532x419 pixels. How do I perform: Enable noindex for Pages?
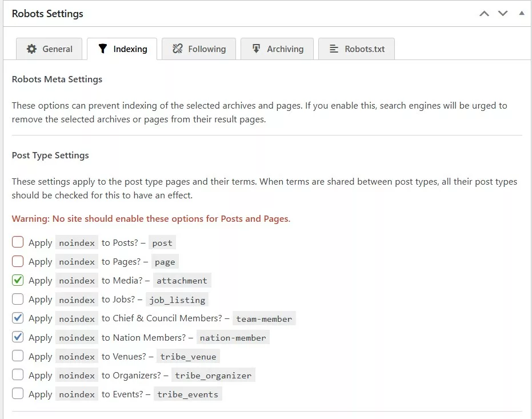pyautogui.click(x=18, y=261)
